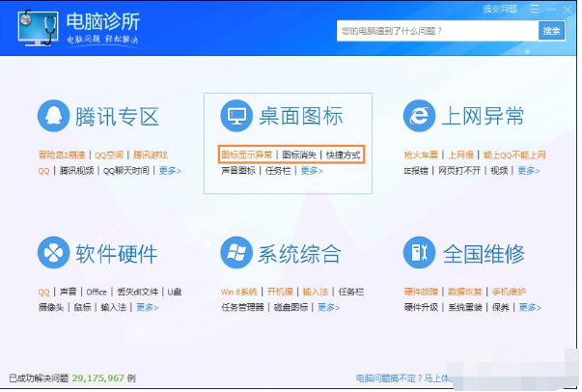Open the 系统综合 Windows logo icon
582x392 pixels.
click(x=236, y=253)
